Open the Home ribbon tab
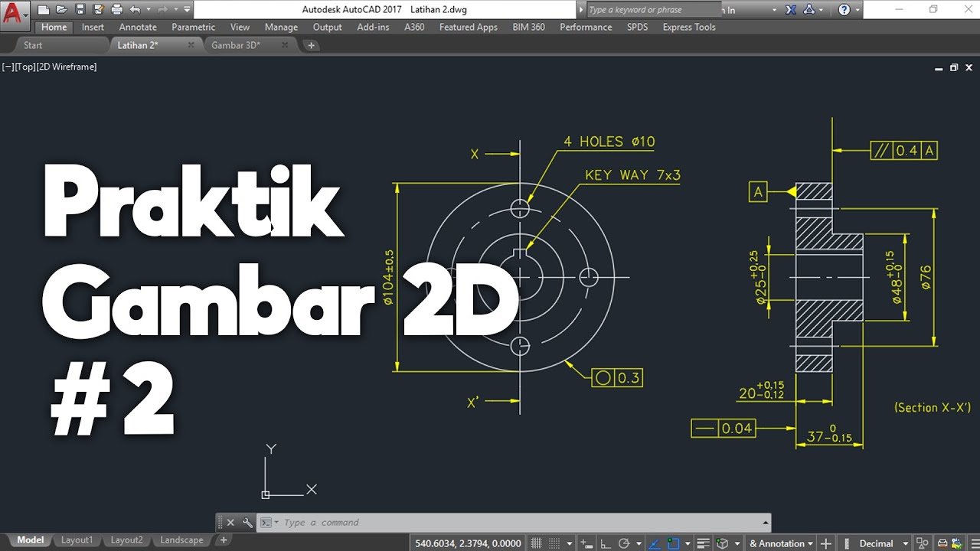Viewport: 980px width, 551px height. (54, 27)
